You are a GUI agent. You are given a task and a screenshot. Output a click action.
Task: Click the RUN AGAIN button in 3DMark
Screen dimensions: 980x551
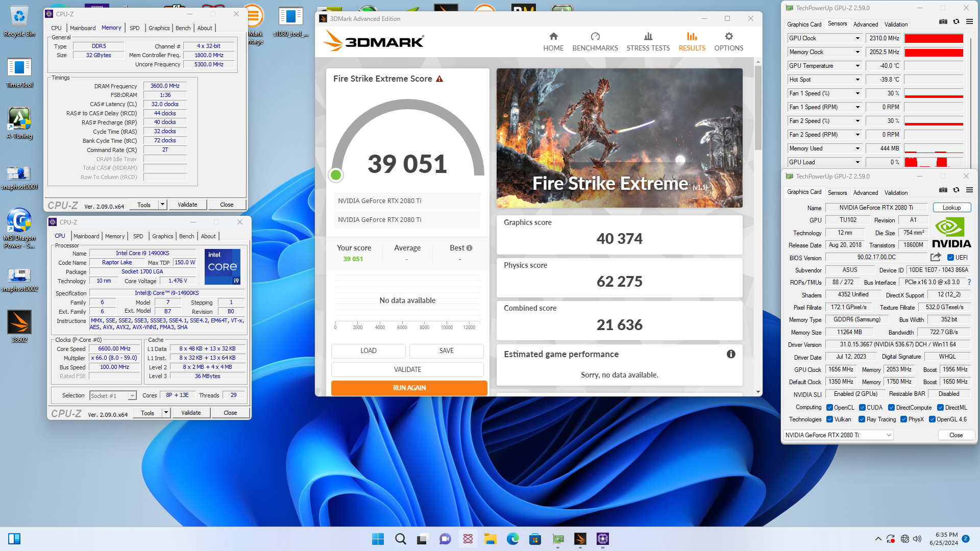pyautogui.click(x=409, y=388)
